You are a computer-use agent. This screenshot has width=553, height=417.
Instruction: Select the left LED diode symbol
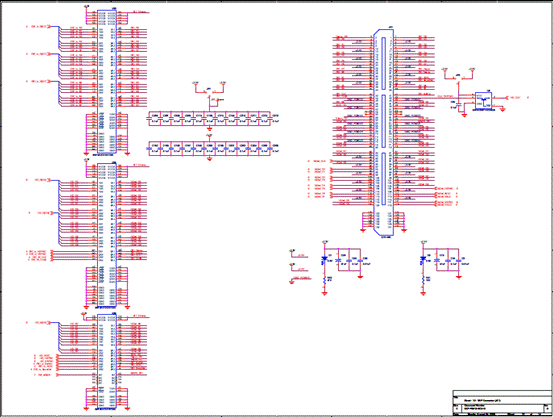point(324,259)
